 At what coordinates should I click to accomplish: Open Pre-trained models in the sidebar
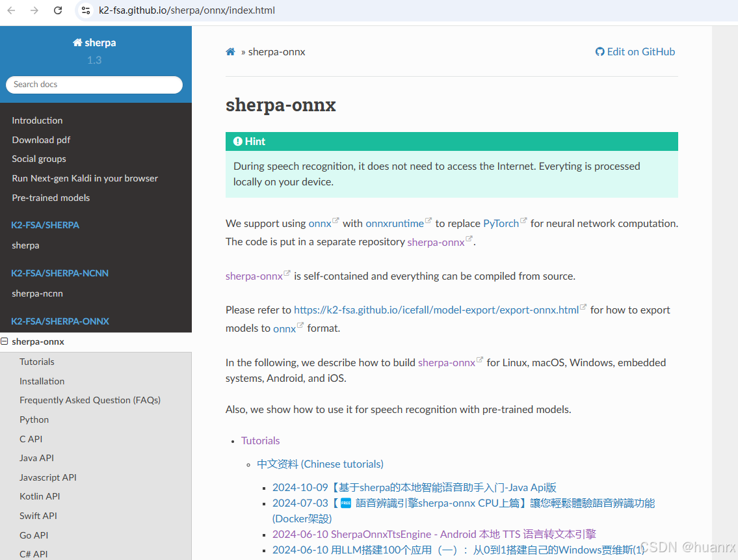point(51,198)
